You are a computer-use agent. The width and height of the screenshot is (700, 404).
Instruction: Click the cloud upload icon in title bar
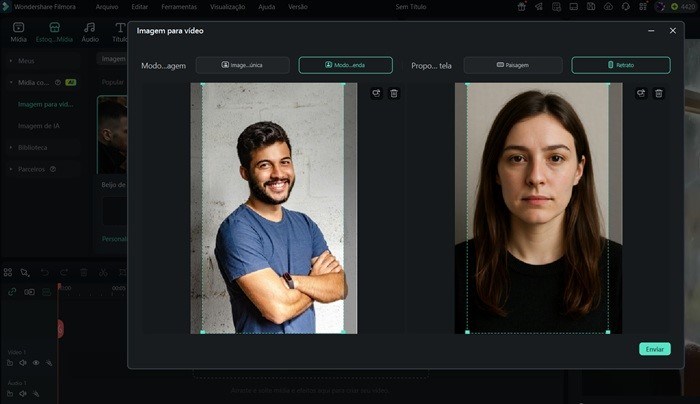[608, 6]
